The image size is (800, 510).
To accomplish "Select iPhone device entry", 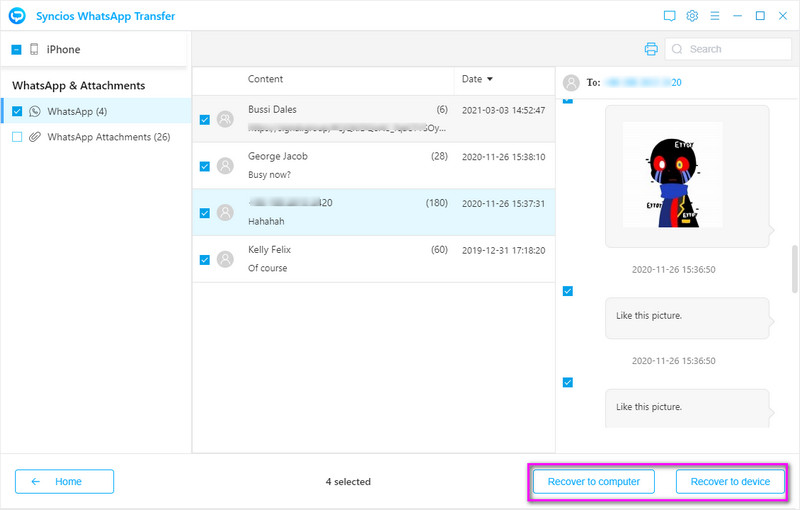I will 94,49.
